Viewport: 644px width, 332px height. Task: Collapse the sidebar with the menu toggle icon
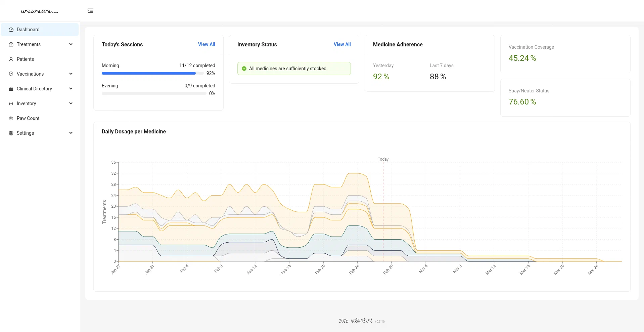point(91,11)
